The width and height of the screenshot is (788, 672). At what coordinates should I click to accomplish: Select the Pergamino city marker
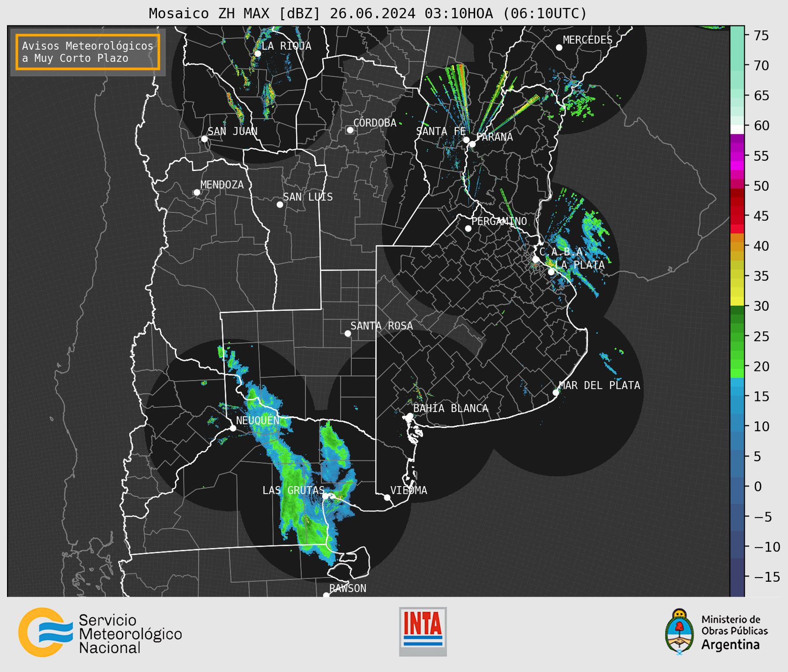click(x=468, y=229)
